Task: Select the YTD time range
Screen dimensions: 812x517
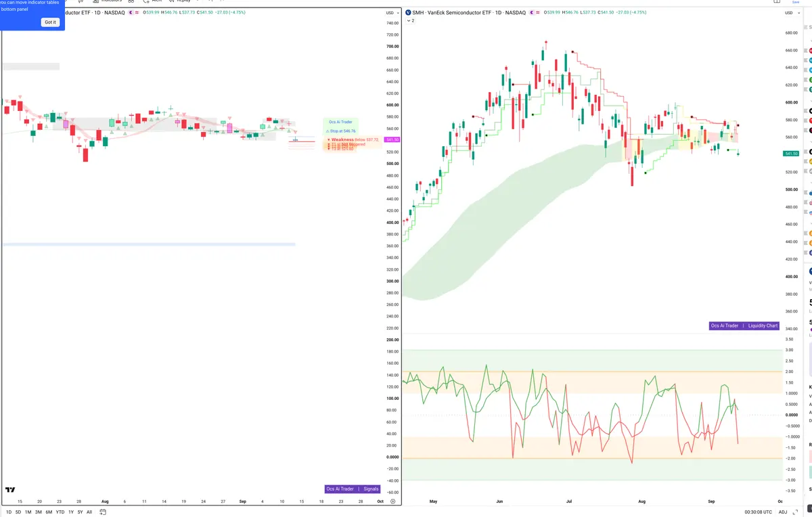Action: tap(60, 512)
